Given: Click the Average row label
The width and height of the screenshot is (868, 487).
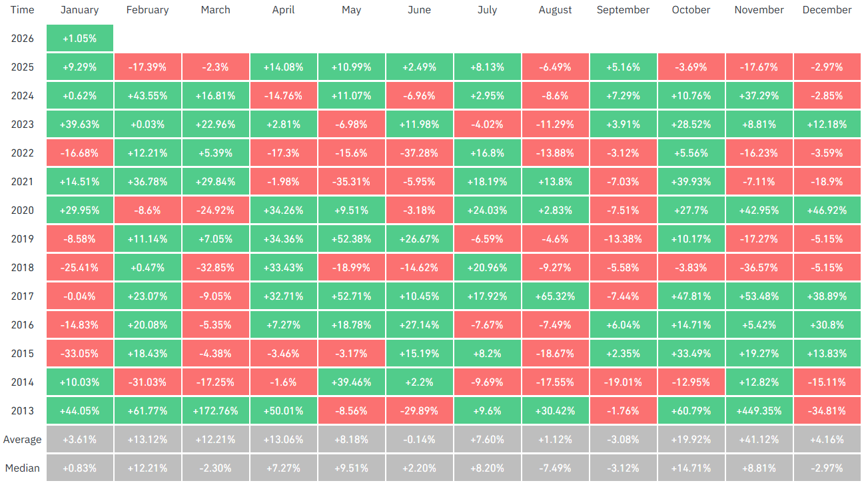Looking at the screenshot, I should point(22,440).
